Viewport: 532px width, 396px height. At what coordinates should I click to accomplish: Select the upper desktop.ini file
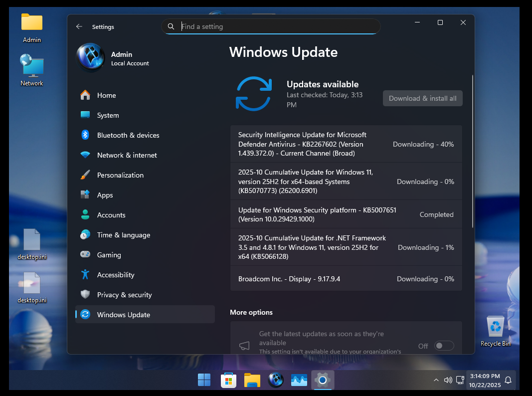coord(32,244)
